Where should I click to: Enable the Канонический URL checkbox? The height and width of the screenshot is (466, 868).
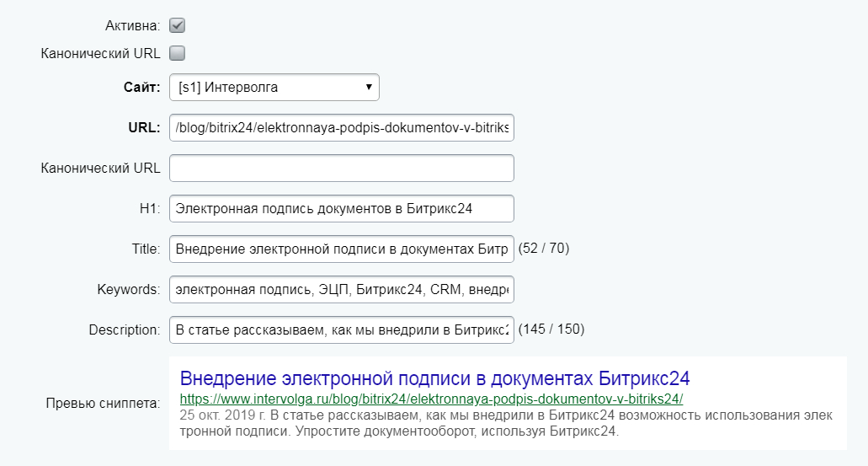point(177,53)
